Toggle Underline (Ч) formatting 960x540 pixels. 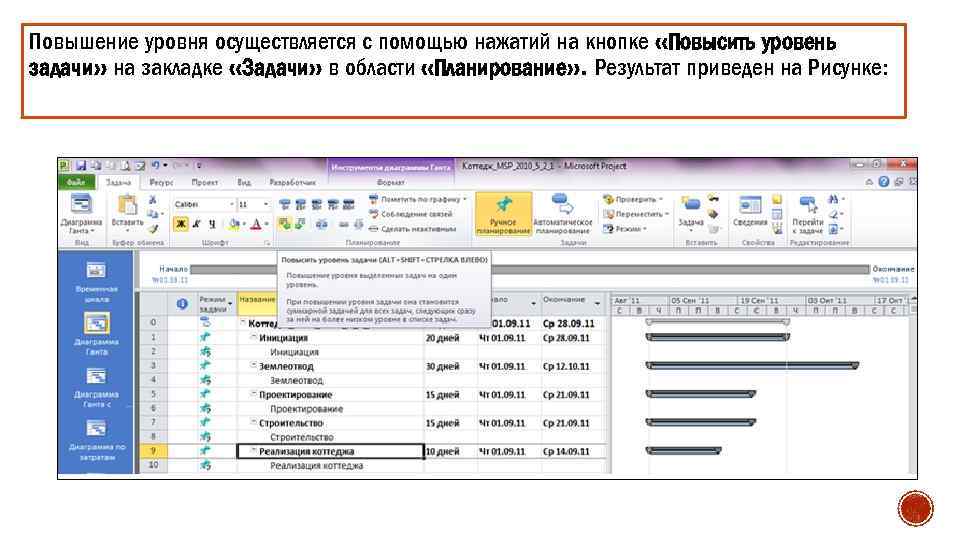coord(212,224)
